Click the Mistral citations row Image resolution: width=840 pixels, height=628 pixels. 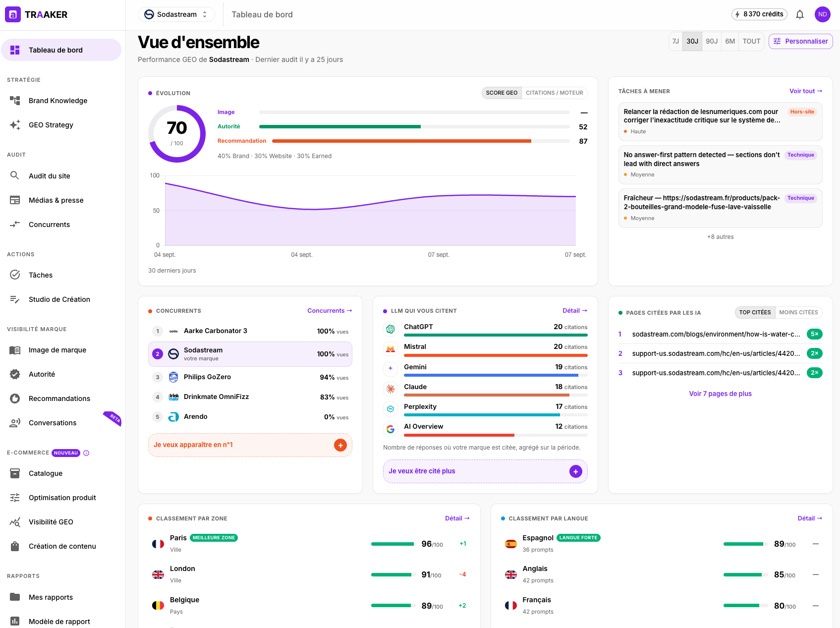point(486,349)
